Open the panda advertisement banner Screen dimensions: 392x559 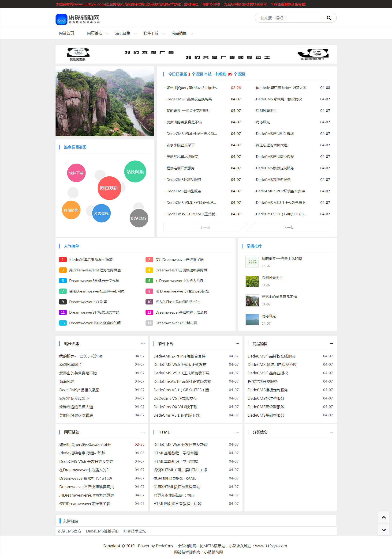click(x=196, y=54)
